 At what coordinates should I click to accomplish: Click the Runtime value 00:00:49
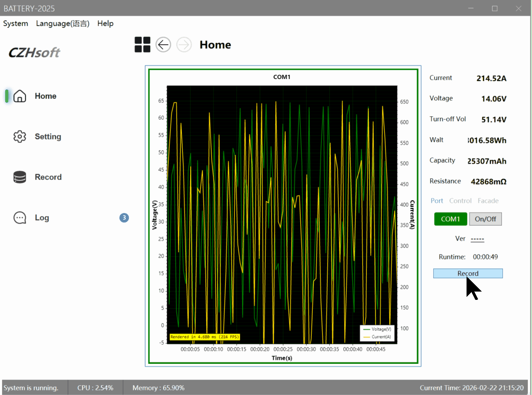coord(485,257)
